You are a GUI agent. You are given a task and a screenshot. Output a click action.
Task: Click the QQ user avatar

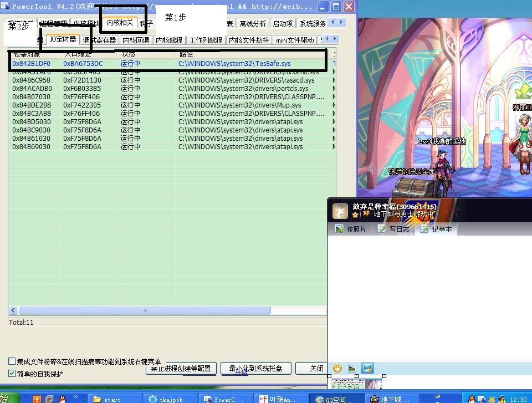coord(340,211)
